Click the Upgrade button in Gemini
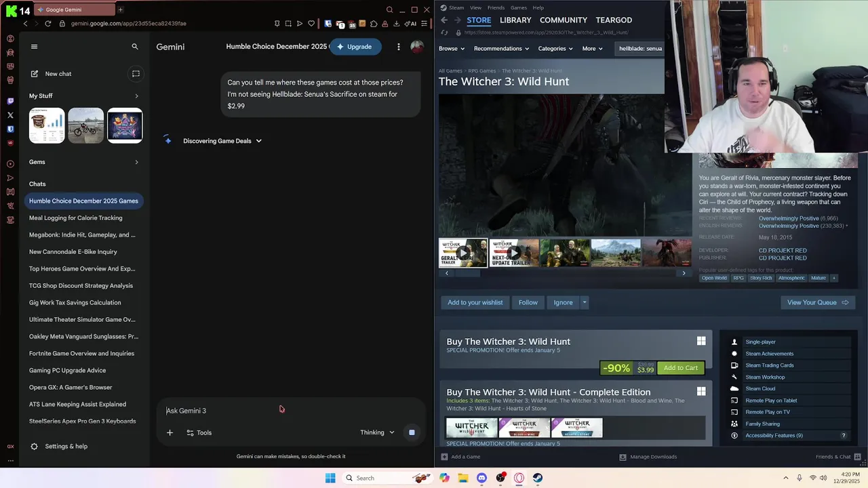868x488 pixels. click(355, 47)
